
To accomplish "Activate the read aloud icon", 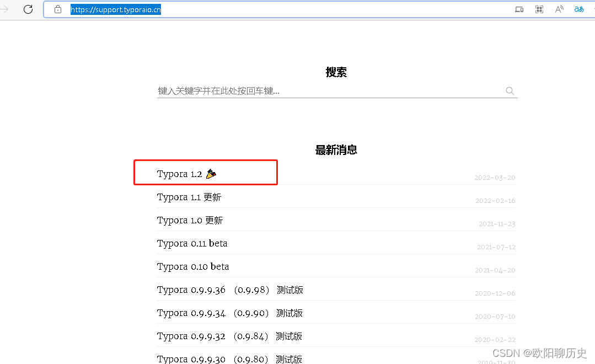I will pyautogui.click(x=559, y=9).
